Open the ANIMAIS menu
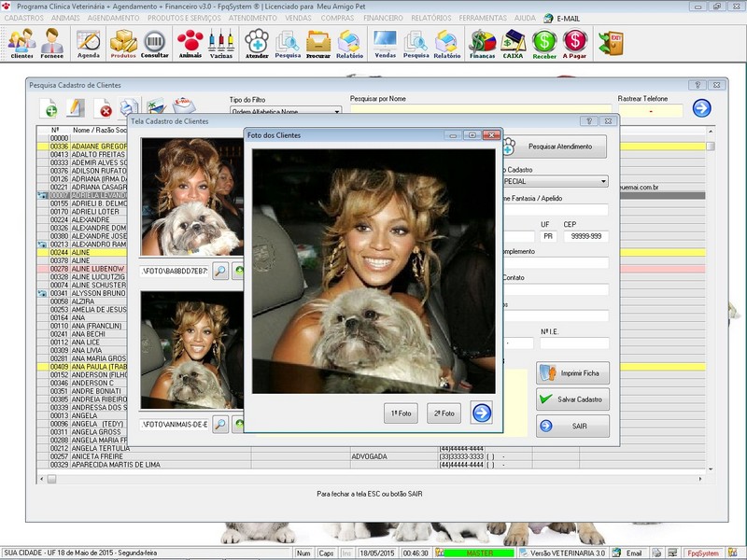 pyautogui.click(x=65, y=18)
